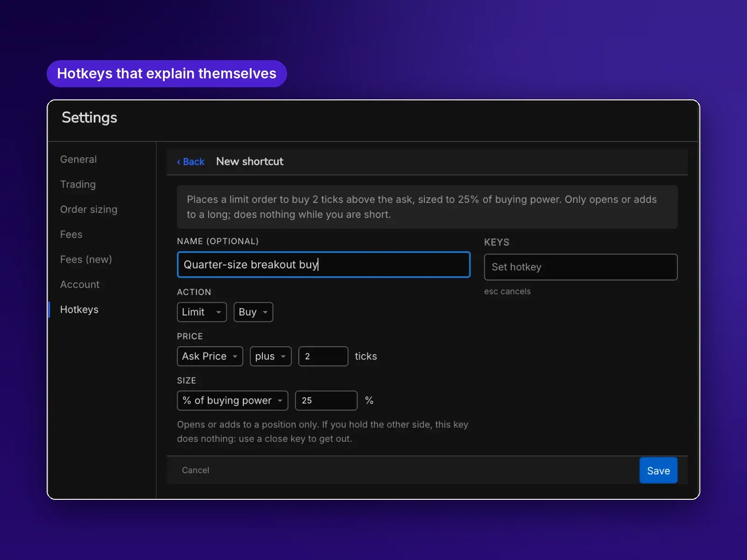Open Trading settings section
This screenshot has height=560, width=747.
(78, 184)
